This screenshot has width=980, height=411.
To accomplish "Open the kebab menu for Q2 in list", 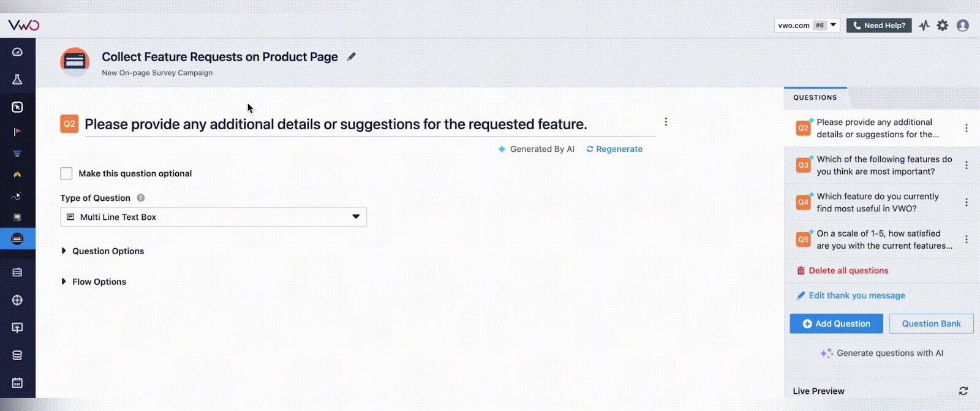I will point(967,128).
